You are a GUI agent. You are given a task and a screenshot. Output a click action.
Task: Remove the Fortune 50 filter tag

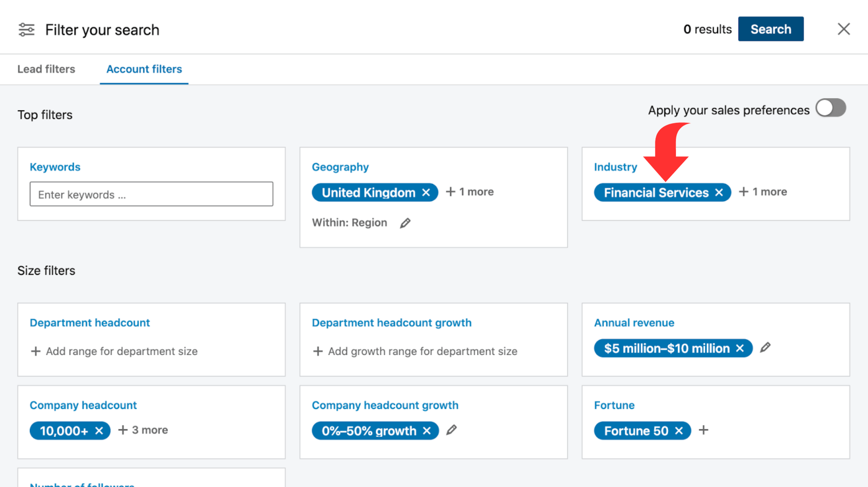[x=679, y=430]
